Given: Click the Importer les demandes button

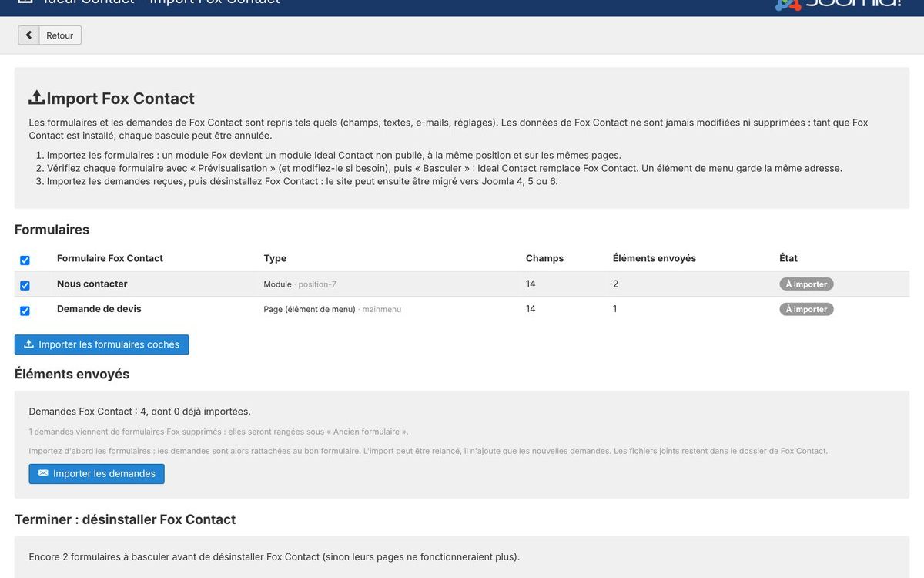Looking at the screenshot, I should tap(97, 473).
